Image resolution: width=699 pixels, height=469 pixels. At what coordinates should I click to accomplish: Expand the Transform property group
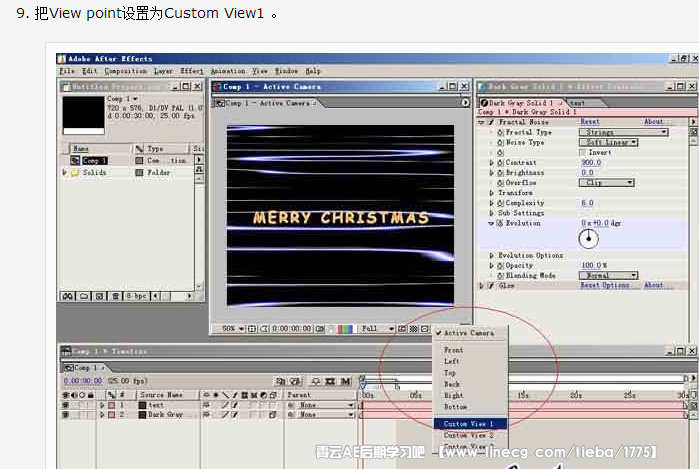pyautogui.click(x=491, y=193)
